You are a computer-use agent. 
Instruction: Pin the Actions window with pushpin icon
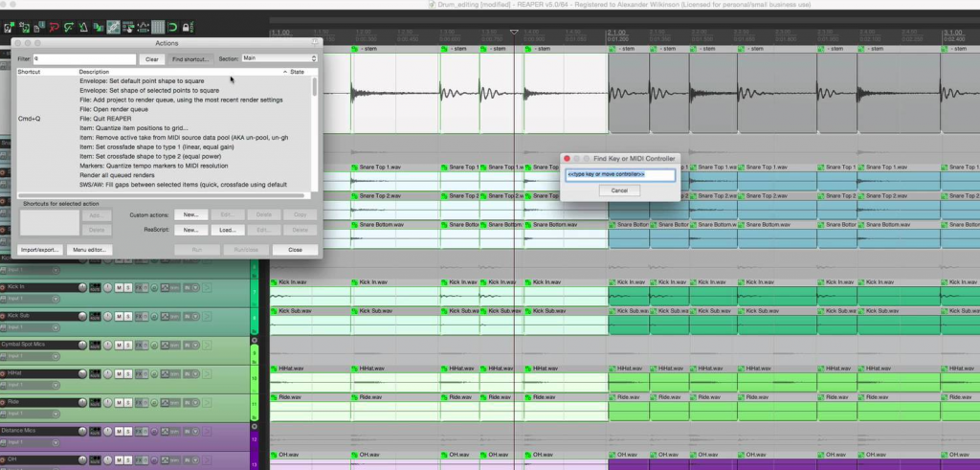tap(315, 42)
